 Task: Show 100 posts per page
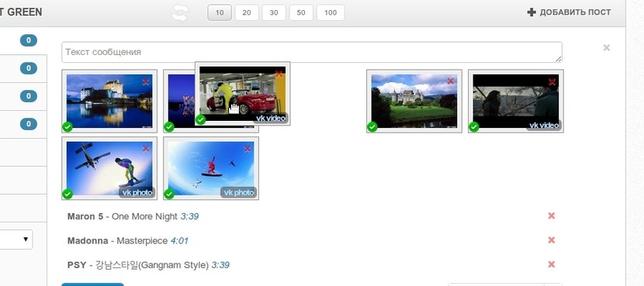pos(331,12)
